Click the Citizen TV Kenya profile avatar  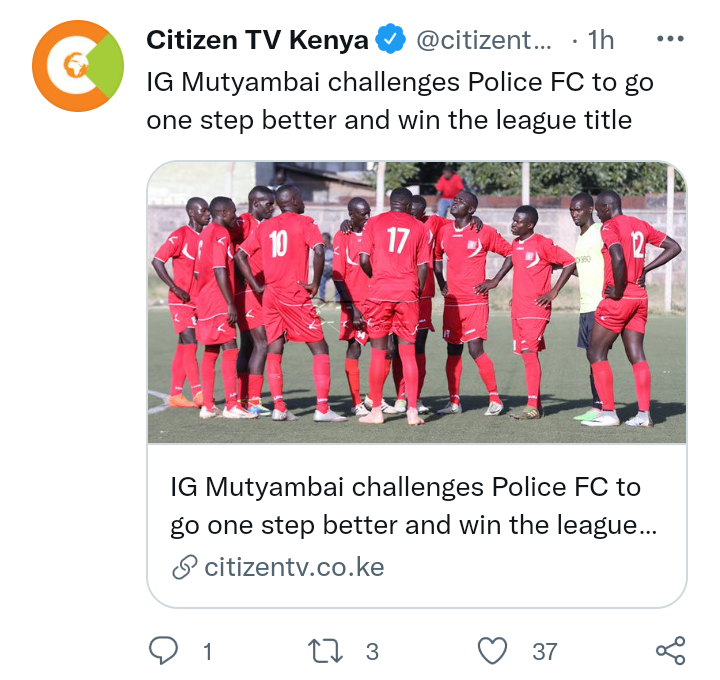pos(78,66)
